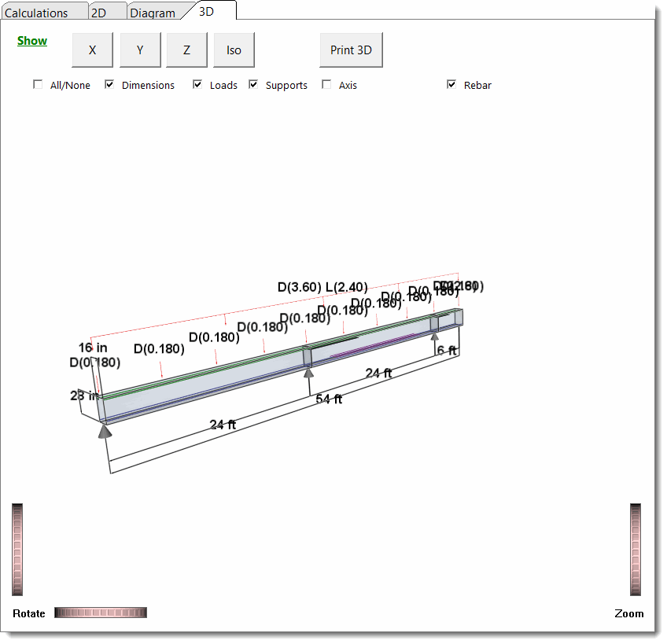Turn off the Supports checkbox
The width and height of the screenshot is (667, 644).
[252, 83]
